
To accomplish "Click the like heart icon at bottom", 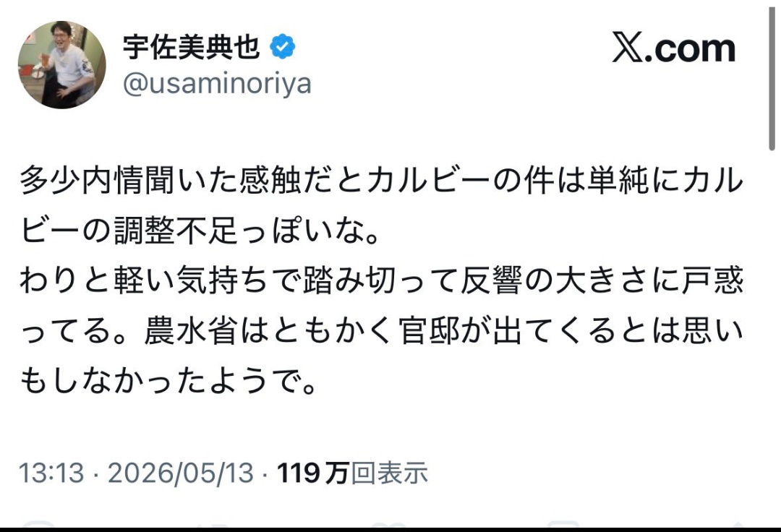I will [388, 523].
